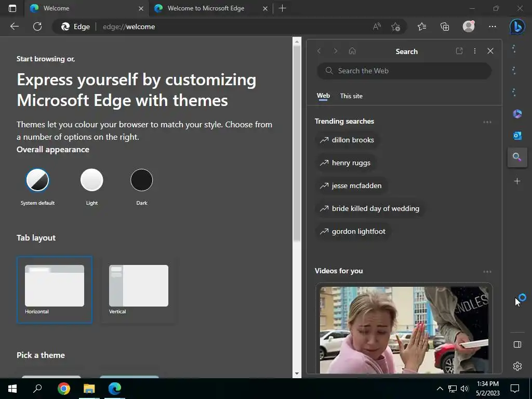Switch to This site search tab
Screen dimensions: 532x399
tap(351, 96)
